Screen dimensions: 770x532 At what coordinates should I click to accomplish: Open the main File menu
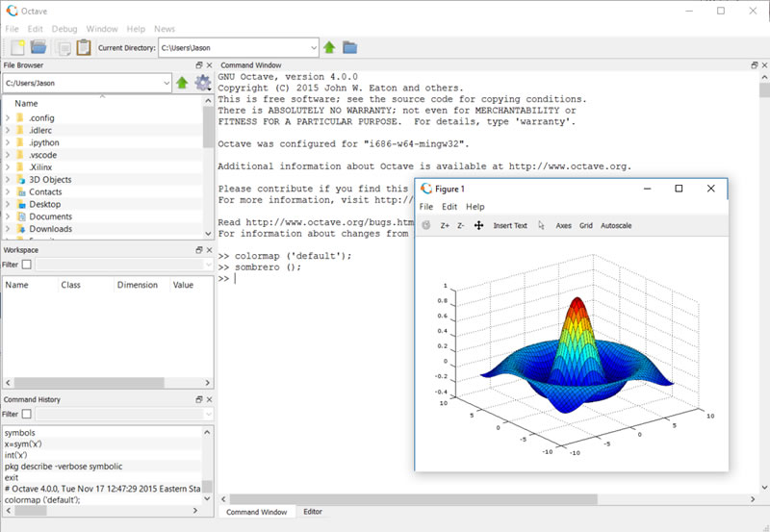point(12,29)
